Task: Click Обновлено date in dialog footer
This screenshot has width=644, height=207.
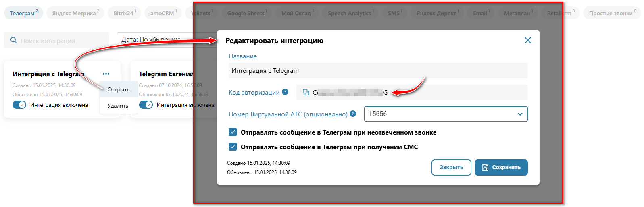Action: point(262,172)
